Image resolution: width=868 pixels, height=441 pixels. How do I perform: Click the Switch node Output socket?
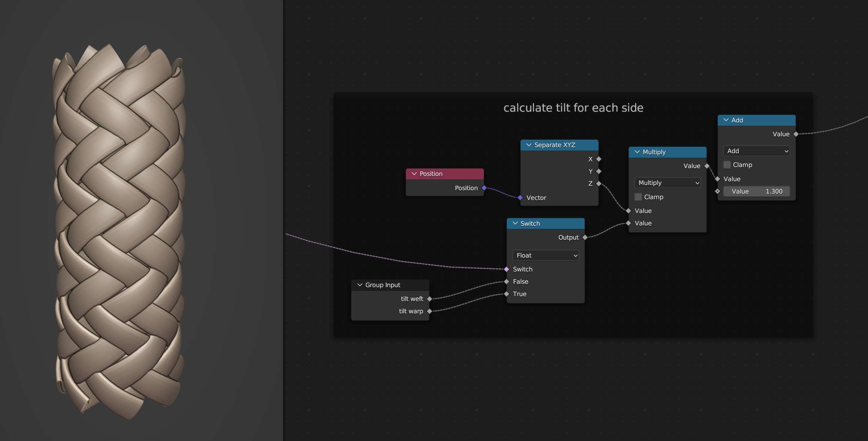coord(585,237)
